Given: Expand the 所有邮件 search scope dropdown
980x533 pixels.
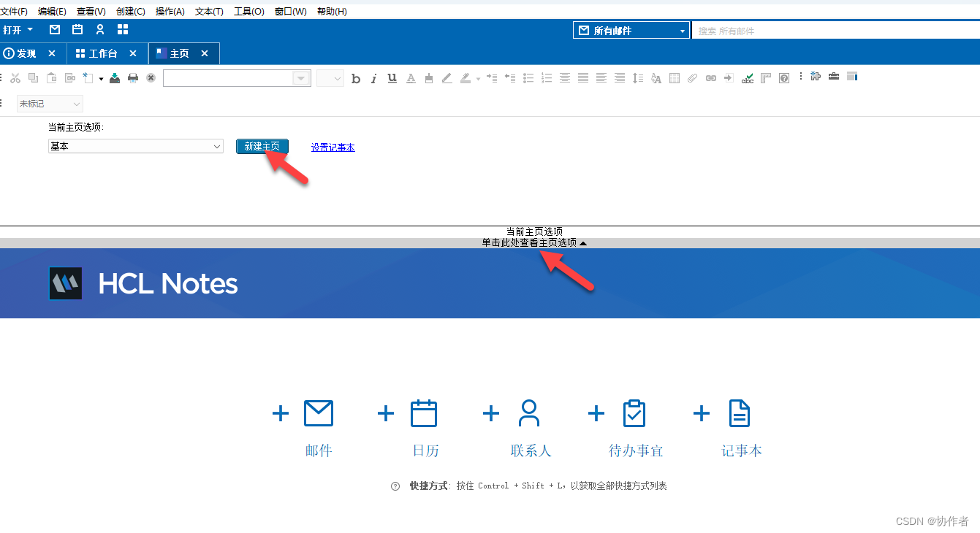Looking at the screenshot, I should (683, 31).
